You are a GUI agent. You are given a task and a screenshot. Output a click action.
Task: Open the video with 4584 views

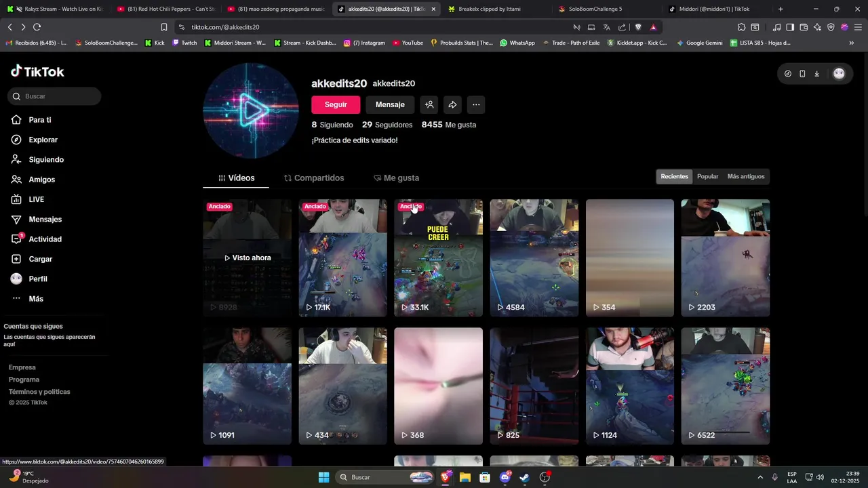[534, 258]
